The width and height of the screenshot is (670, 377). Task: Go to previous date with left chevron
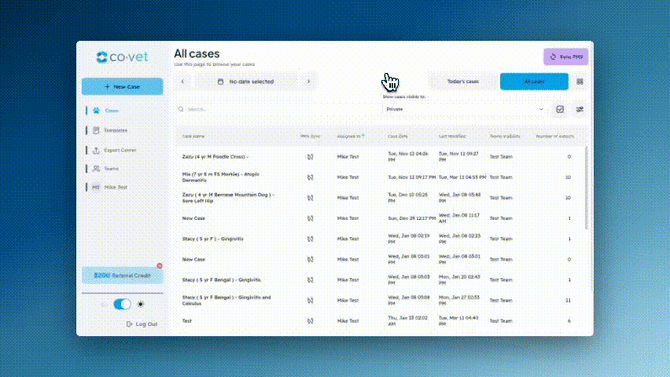pyautogui.click(x=182, y=81)
